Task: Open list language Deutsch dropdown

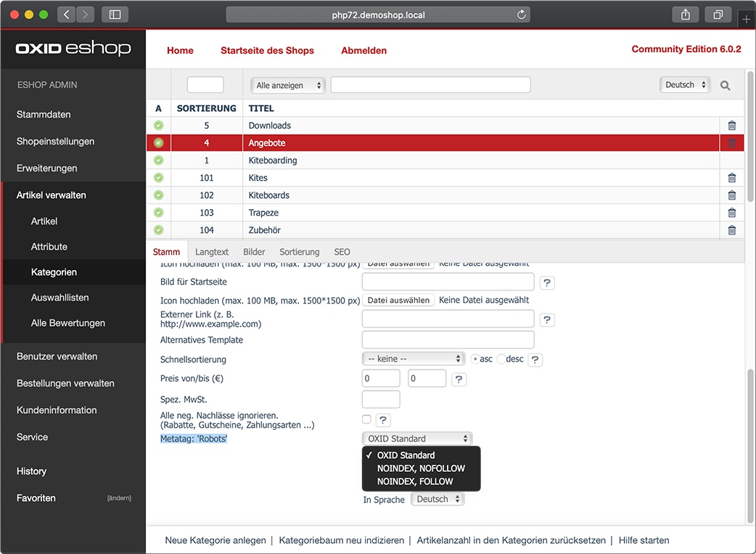Action: click(685, 85)
